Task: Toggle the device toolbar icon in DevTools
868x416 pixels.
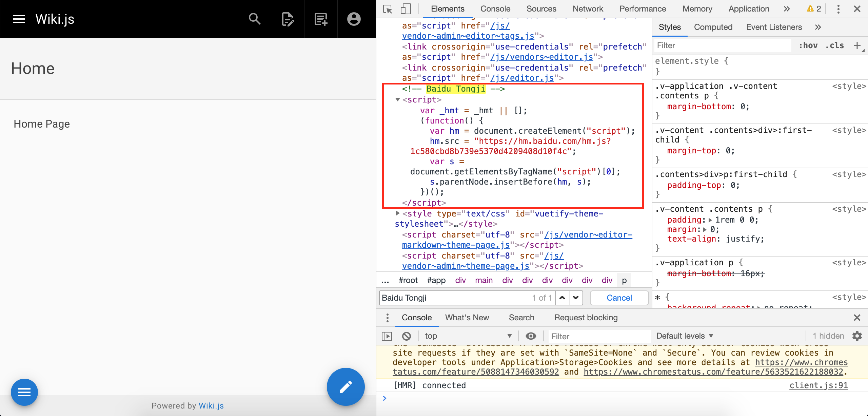Action: pyautogui.click(x=406, y=9)
